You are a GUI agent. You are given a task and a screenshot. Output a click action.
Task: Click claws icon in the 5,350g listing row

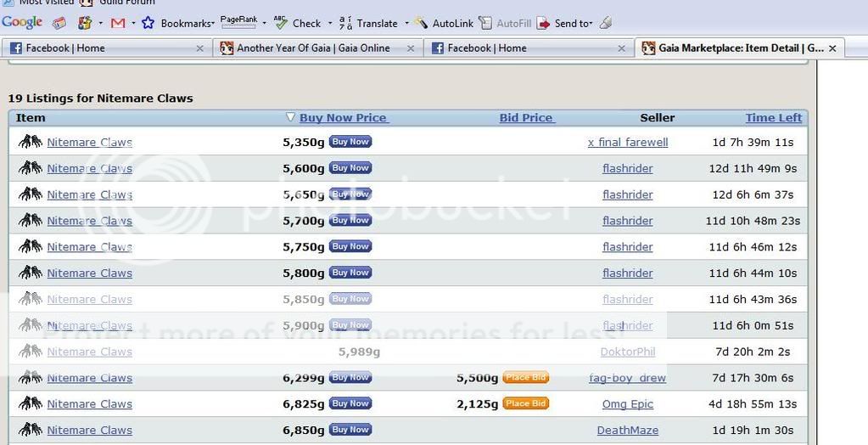click(30, 142)
